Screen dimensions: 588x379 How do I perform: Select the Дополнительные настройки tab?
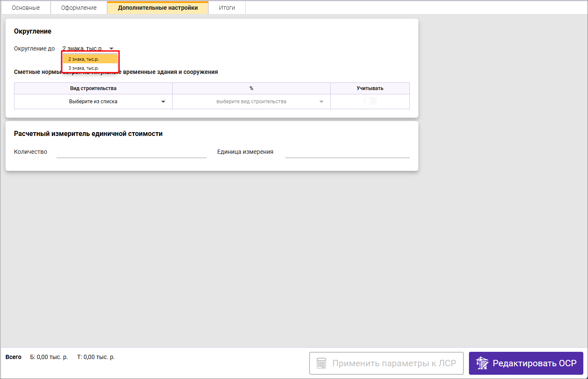[x=158, y=8]
